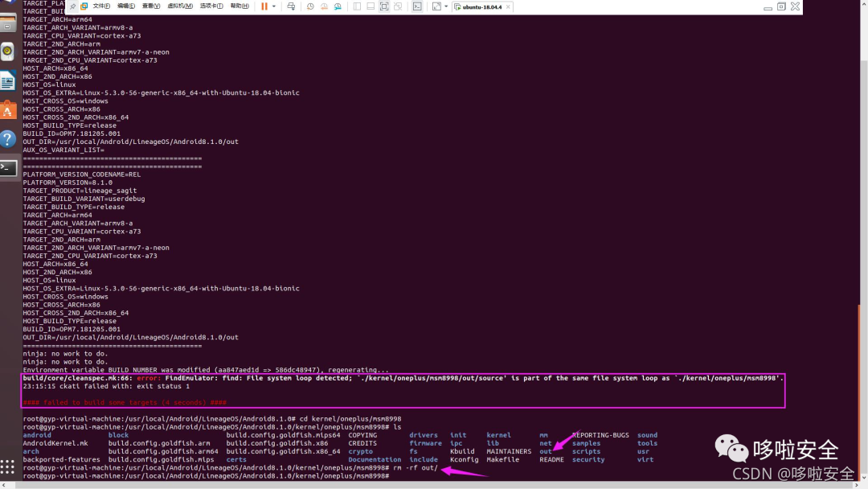Viewport: 868px width, 489px height.
Task: Open the console view icon
Action: pyautogui.click(x=417, y=6)
